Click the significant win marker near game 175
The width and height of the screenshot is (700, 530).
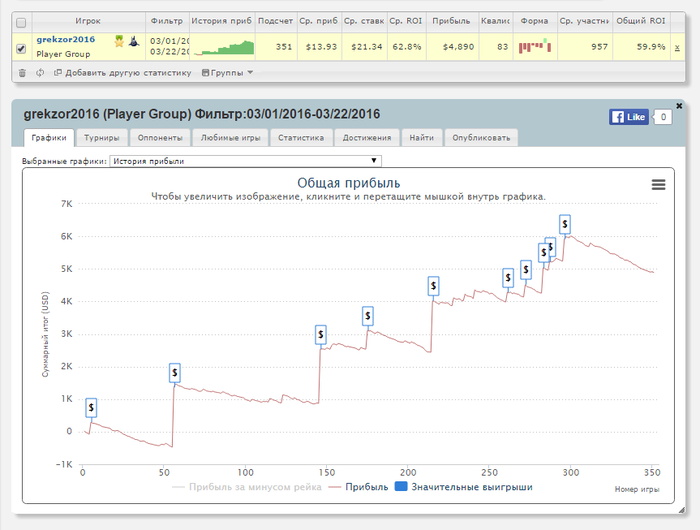tap(367, 316)
